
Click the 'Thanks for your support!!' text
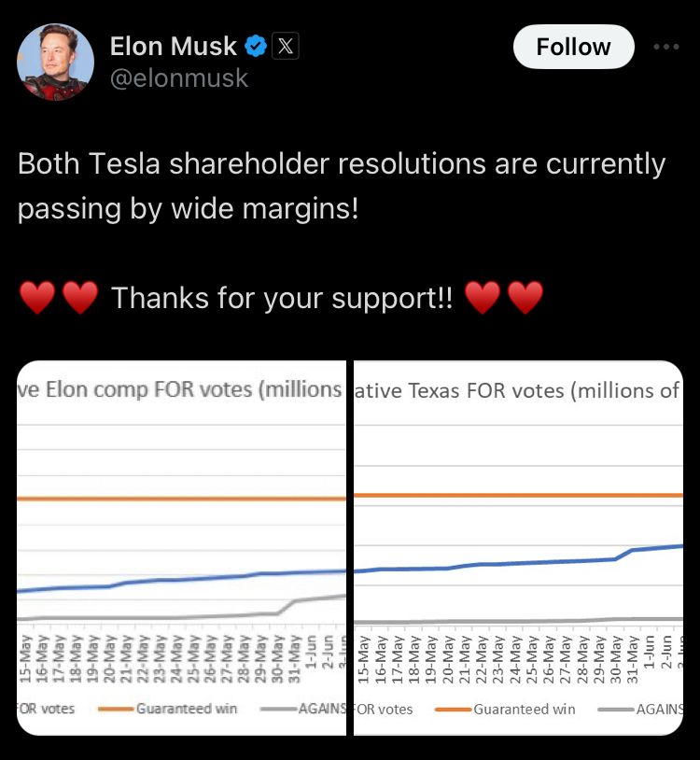pyautogui.click(x=282, y=298)
